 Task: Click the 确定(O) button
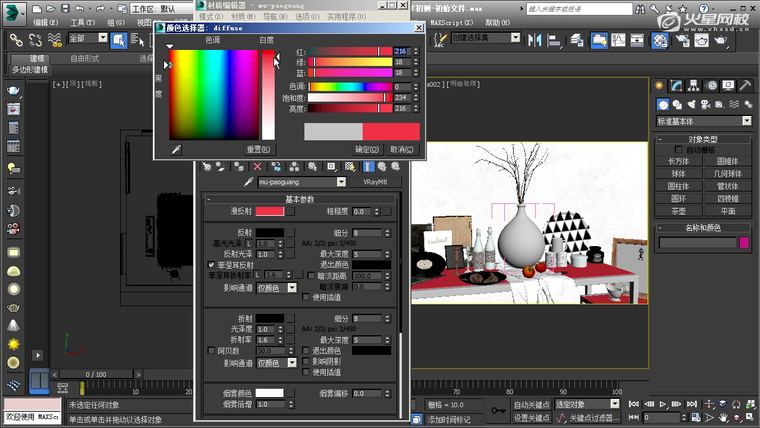tap(367, 149)
